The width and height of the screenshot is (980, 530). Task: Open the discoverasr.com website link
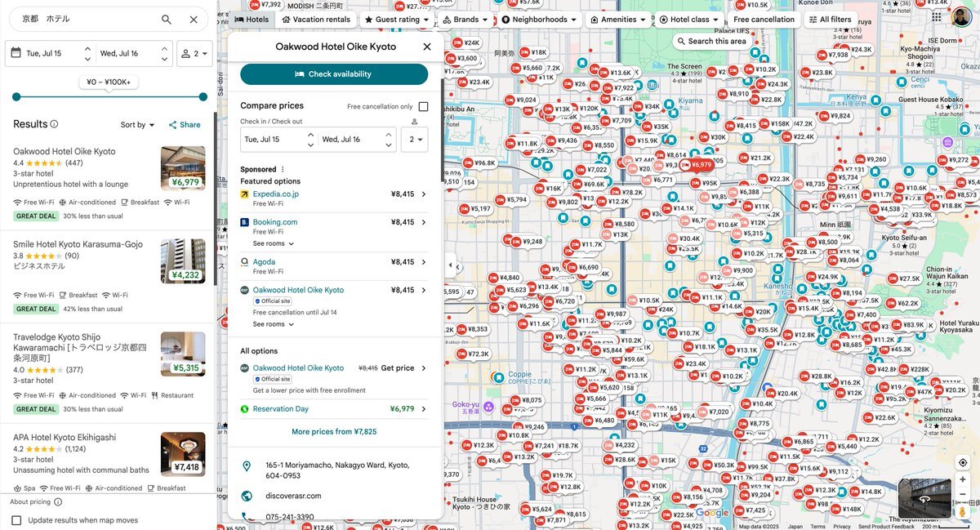[x=293, y=496]
